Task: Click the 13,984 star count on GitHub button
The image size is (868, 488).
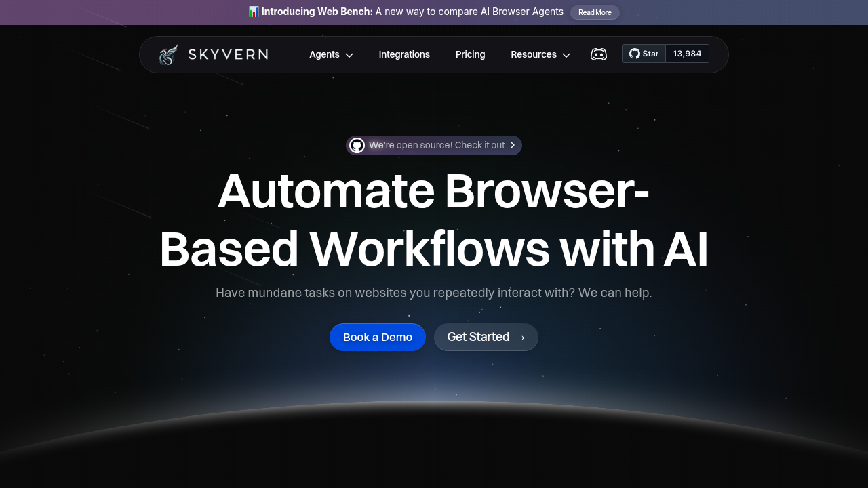Action: click(x=687, y=54)
